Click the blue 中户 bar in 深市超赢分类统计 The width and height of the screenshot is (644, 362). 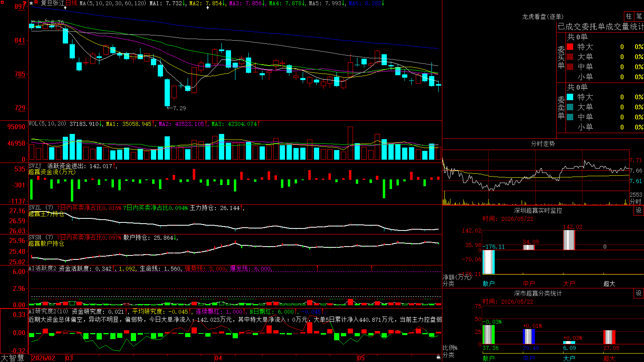[x=529, y=337]
